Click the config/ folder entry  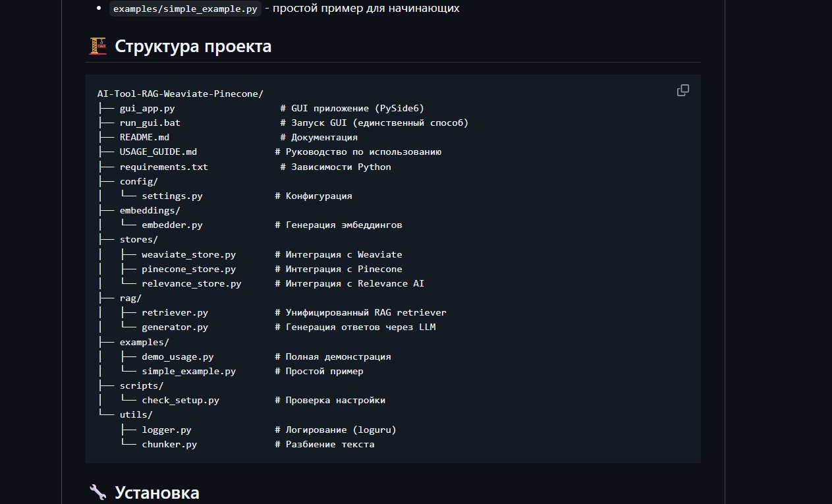(138, 181)
